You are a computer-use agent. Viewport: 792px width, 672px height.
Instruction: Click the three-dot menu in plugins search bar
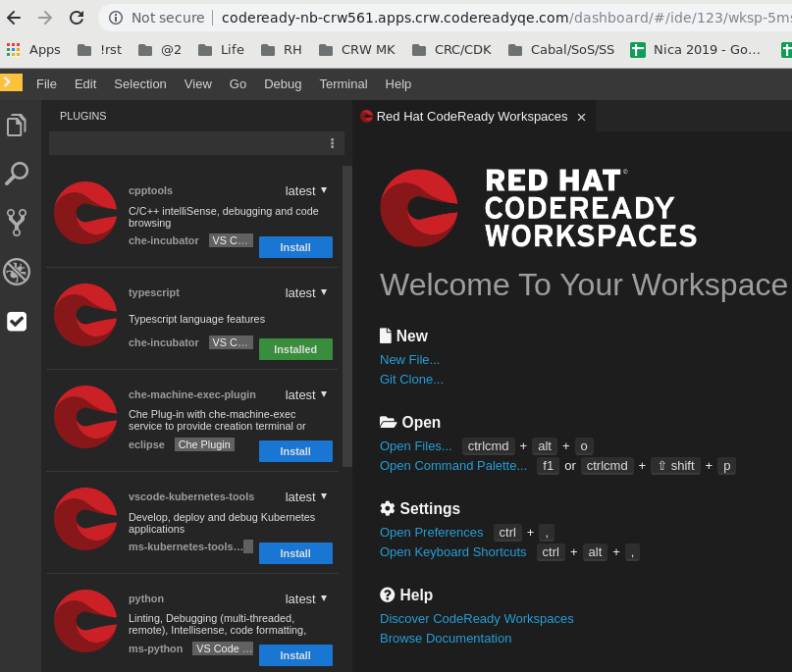332,143
